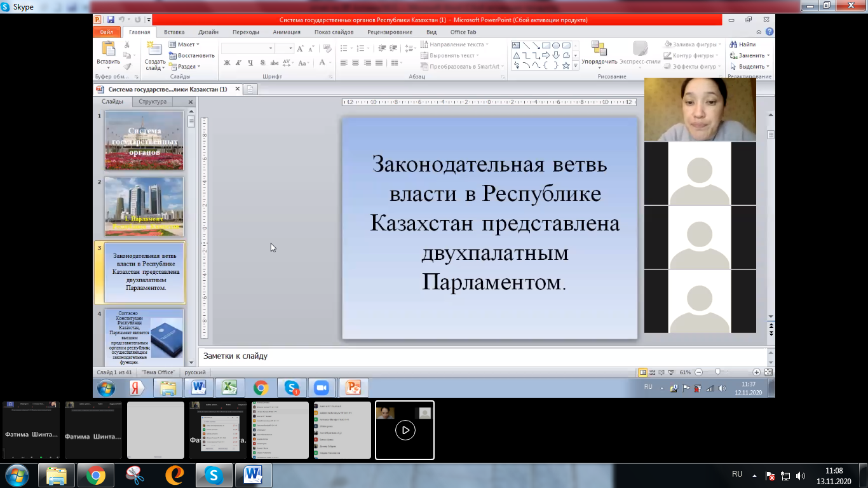Open the Макет layout dropdown
Viewport: 868px width, 488px height.
point(184,44)
